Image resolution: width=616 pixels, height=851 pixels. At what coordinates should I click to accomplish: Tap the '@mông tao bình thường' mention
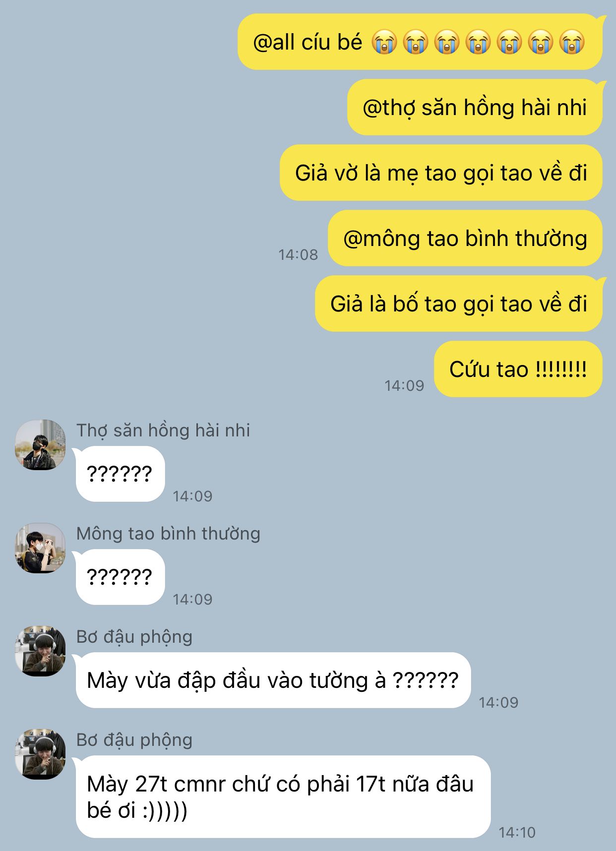tap(465, 239)
